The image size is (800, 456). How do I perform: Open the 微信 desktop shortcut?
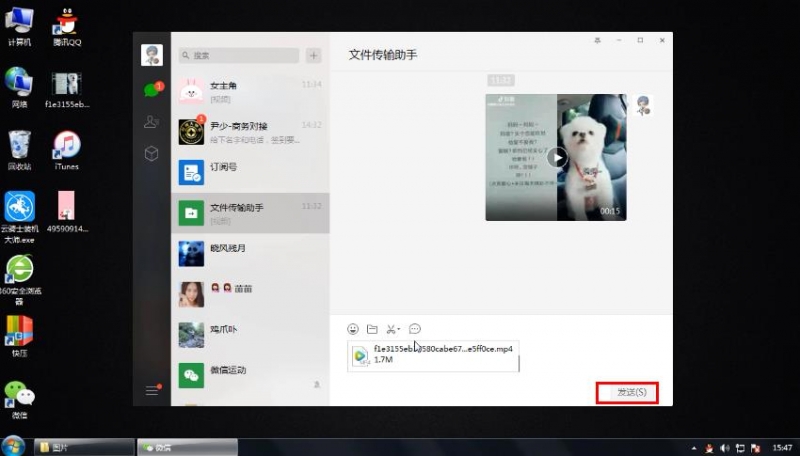pyautogui.click(x=19, y=399)
